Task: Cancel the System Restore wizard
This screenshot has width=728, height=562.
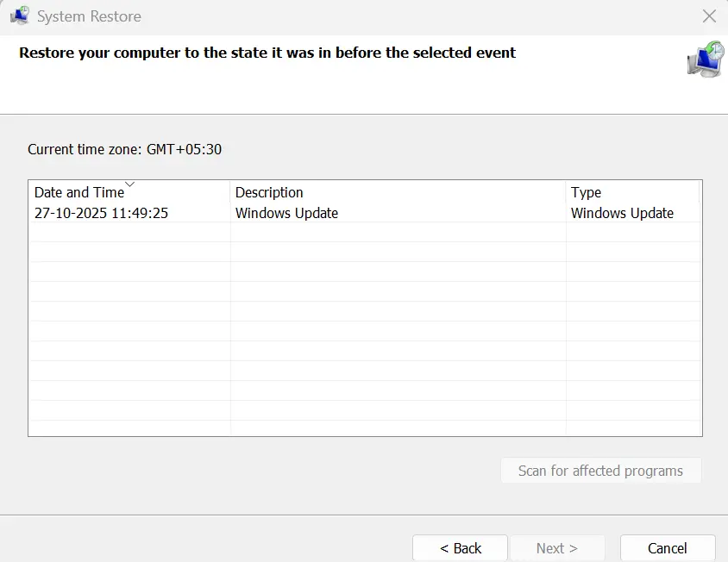Action: pos(667,548)
